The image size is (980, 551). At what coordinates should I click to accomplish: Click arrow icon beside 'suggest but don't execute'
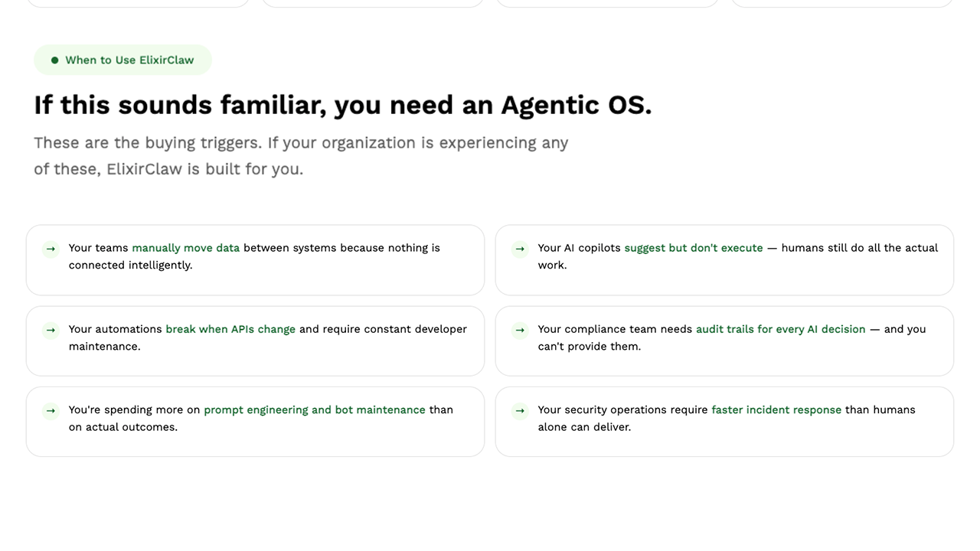coord(520,249)
